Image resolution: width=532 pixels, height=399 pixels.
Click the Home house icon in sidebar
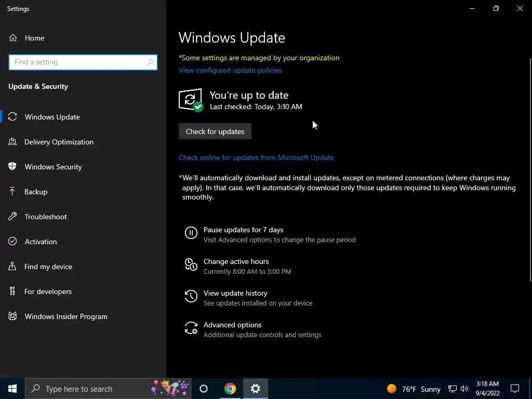pyautogui.click(x=13, y=38)
